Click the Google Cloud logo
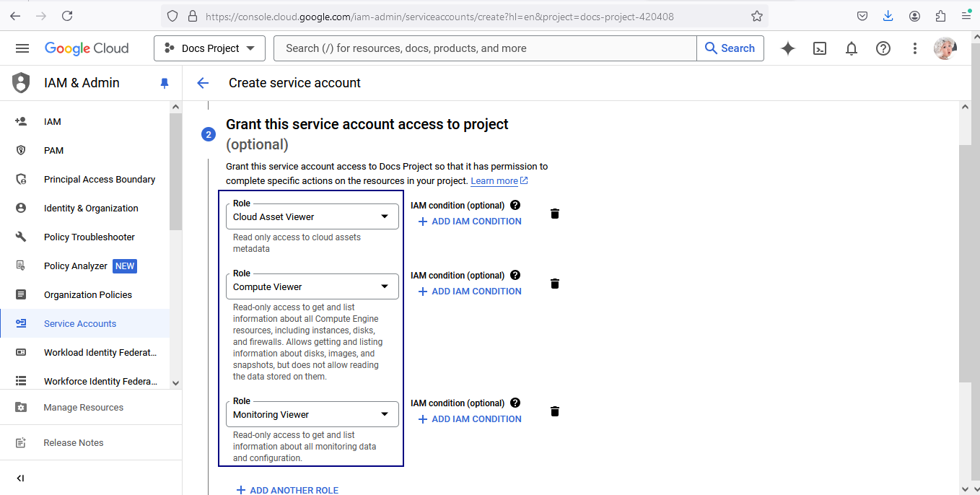Screen dimensions: 980x495 point(87,48)
